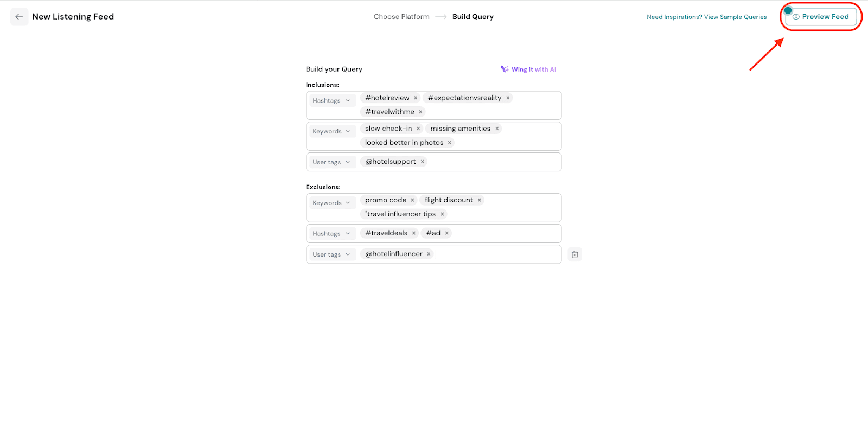
Task: Remove the #hotelreview hashtag chip
Action: point(416,98)
